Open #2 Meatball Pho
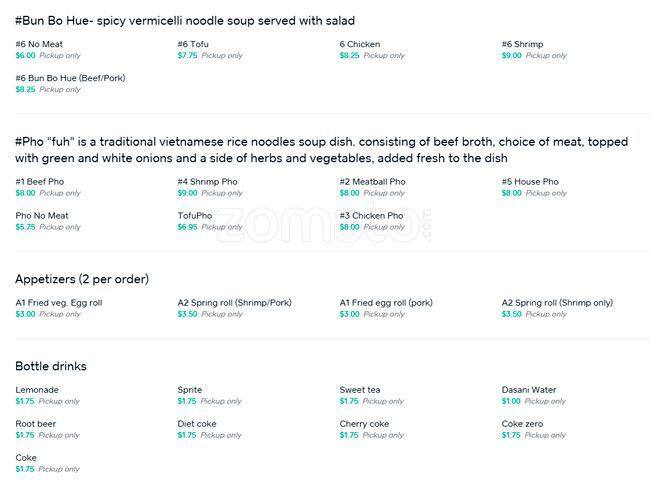This screenshot has width=650, height=482. [x=372, y=182]
